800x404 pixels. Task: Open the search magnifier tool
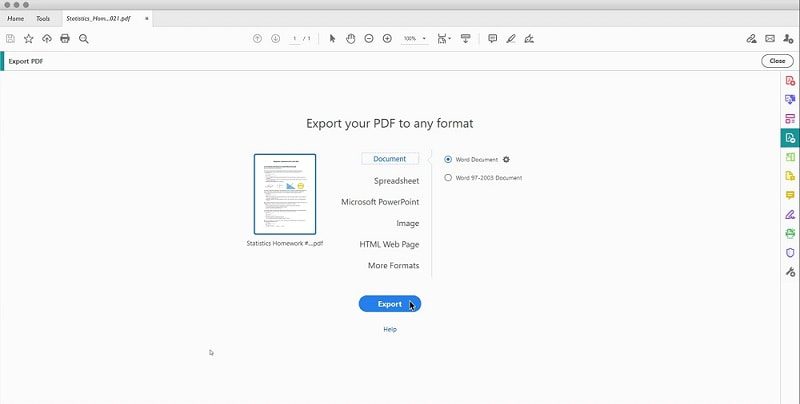coord(84,39)
